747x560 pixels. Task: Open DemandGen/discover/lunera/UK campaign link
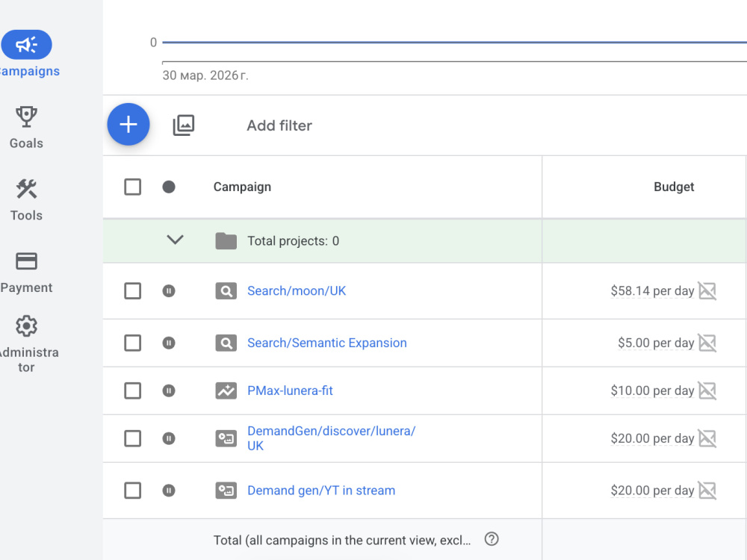(x=331, y=438)
